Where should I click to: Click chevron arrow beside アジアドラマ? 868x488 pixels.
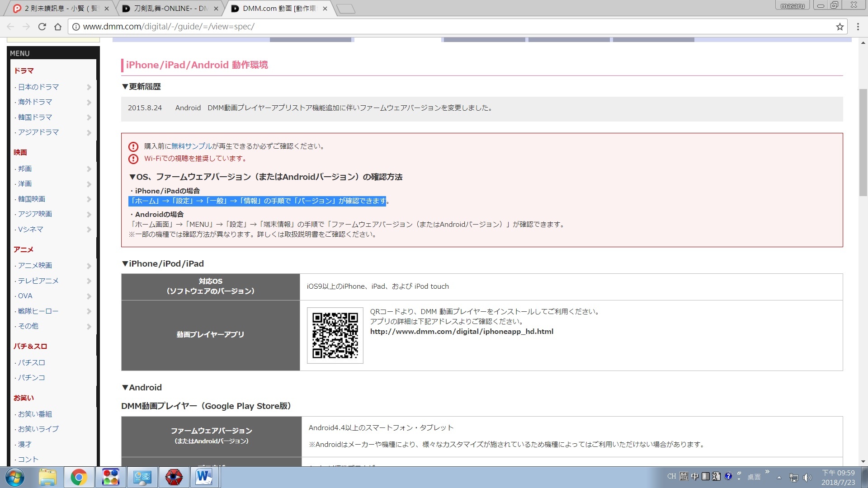tap(89, 133)
